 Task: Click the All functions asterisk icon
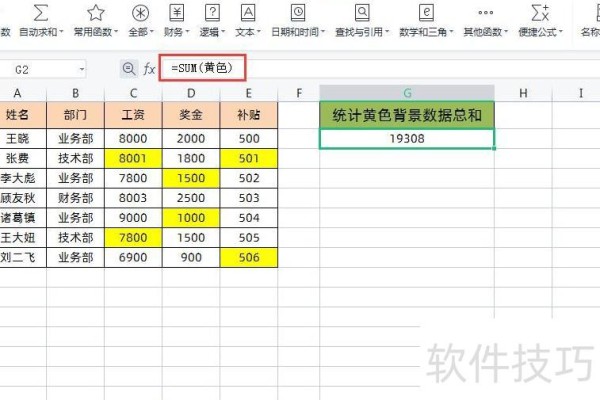click(x=140, y=13)
